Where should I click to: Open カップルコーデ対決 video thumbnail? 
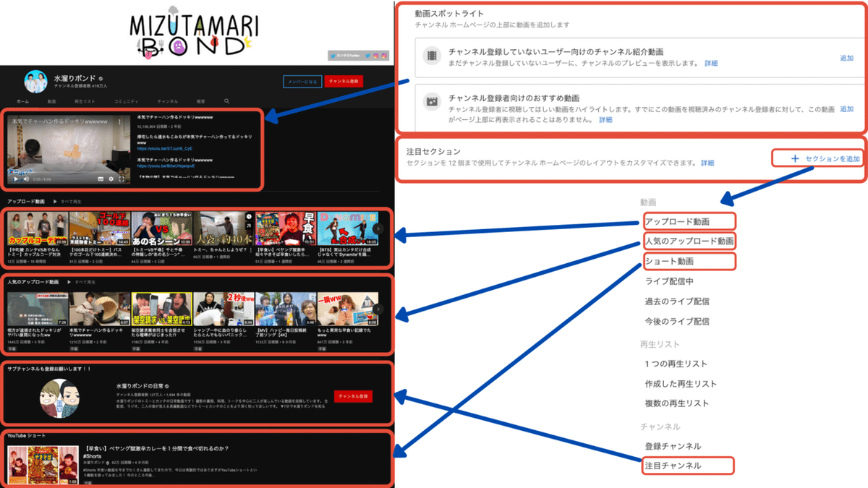pos(37,229)
